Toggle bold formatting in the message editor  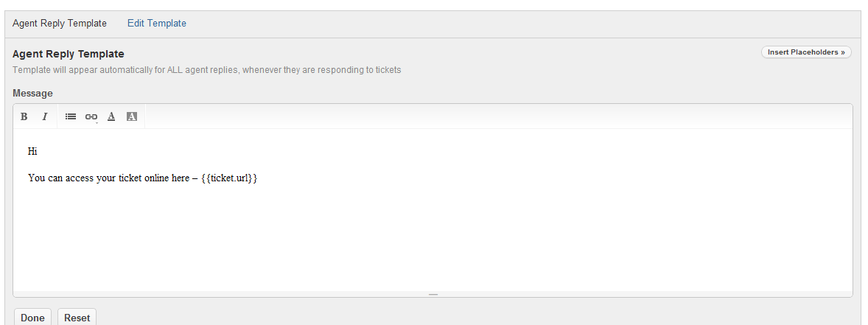pos(24,116)
